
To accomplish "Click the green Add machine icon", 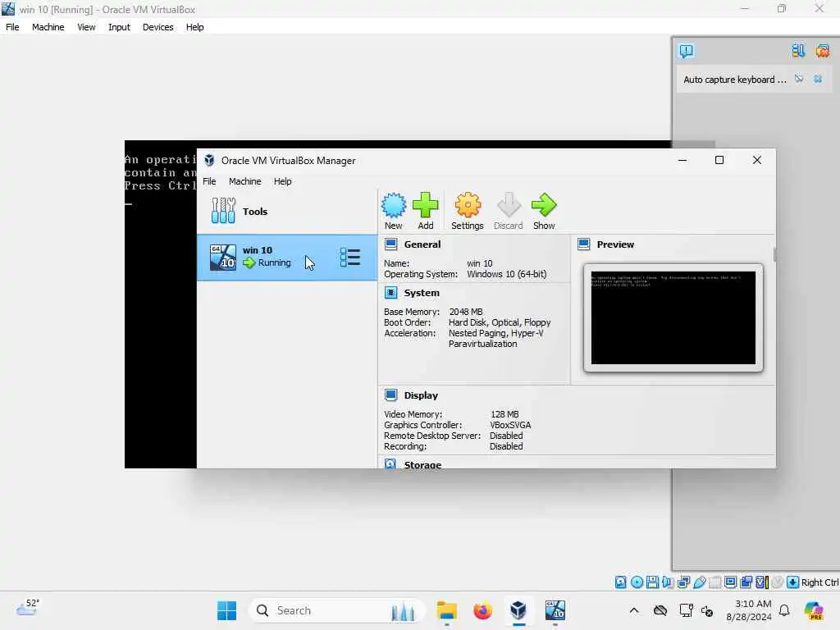I will [426, 206].
